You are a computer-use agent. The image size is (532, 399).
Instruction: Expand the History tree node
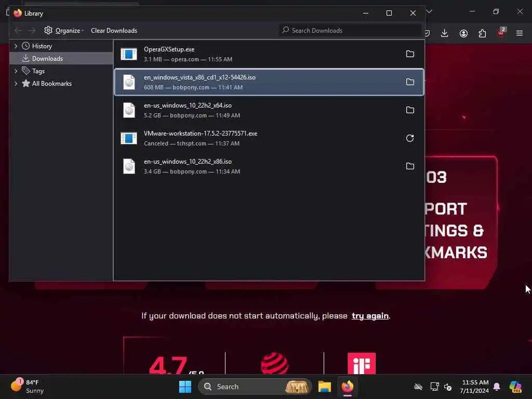tap(16, 46)
